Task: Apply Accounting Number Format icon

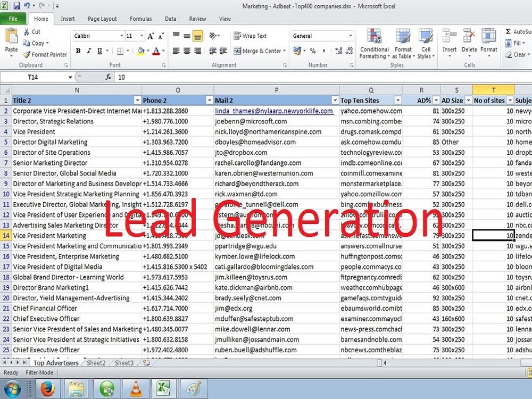Action: coord(297,51)
